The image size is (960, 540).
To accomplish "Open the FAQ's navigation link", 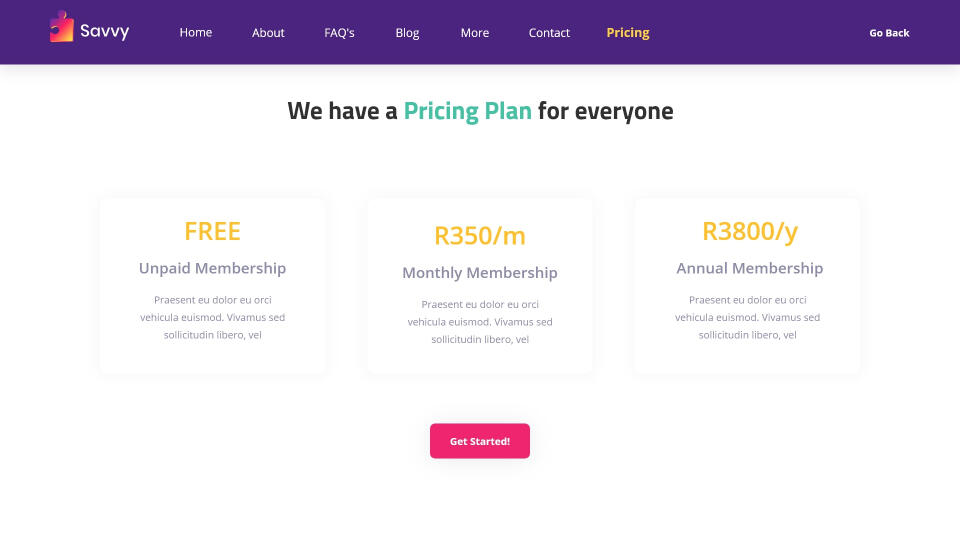I will 340,33.
